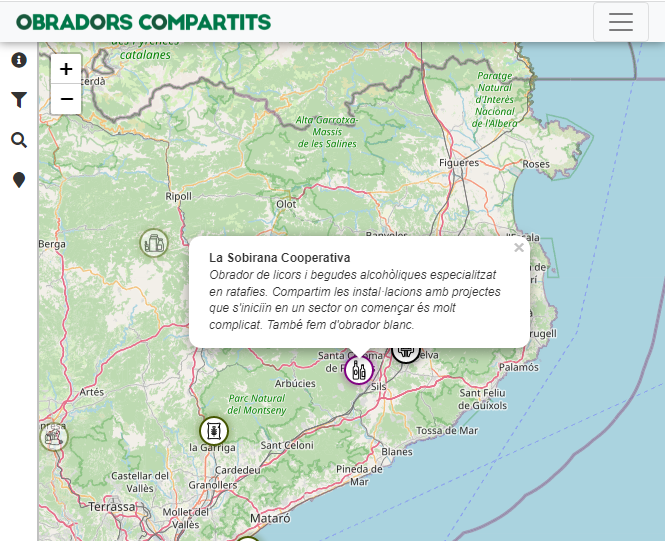
Task: Click the Roses town label
Action: pos(536,164)
